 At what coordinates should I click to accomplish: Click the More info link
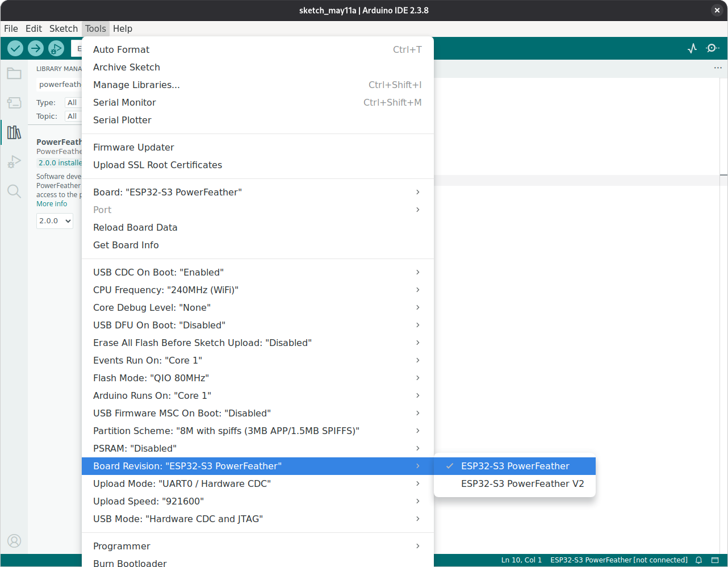coord(52,204)
